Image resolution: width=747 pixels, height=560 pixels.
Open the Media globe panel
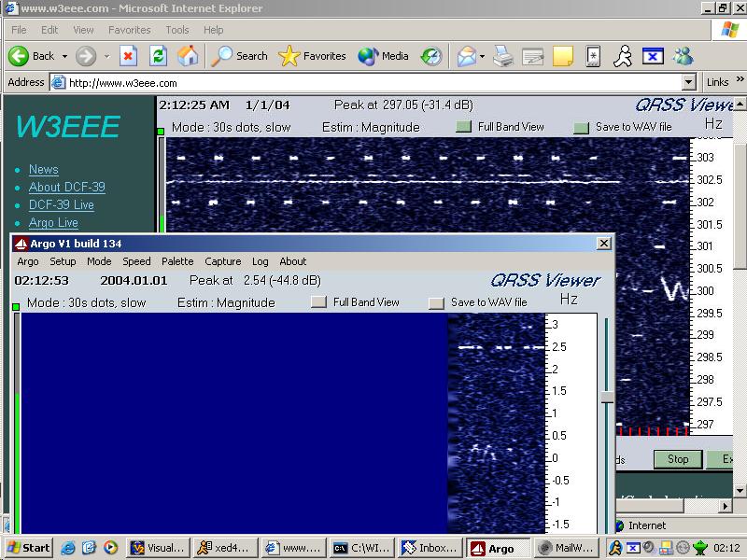[x=383, y=56]
